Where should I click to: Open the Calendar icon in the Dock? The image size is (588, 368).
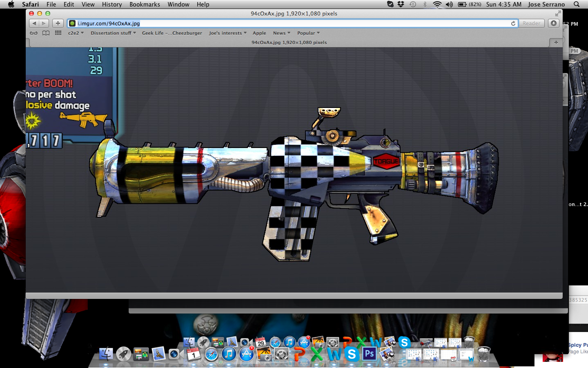pyautogui.click(x=194, y=354)
